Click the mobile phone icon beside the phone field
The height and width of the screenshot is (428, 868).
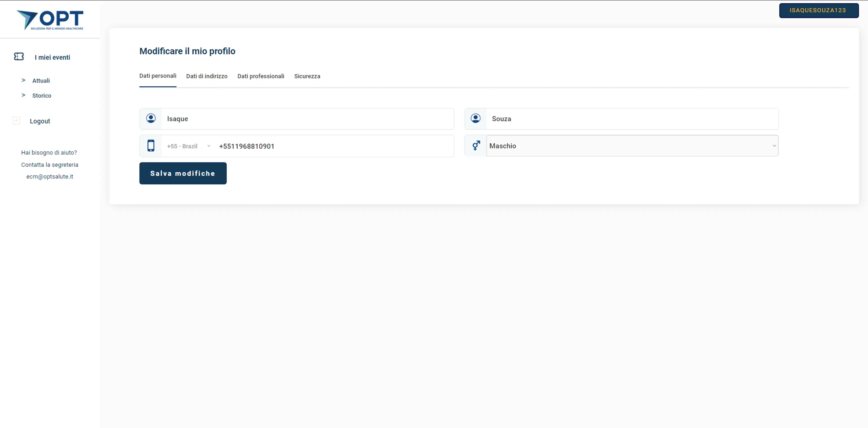pyautogui.click(x=151, y=145)
